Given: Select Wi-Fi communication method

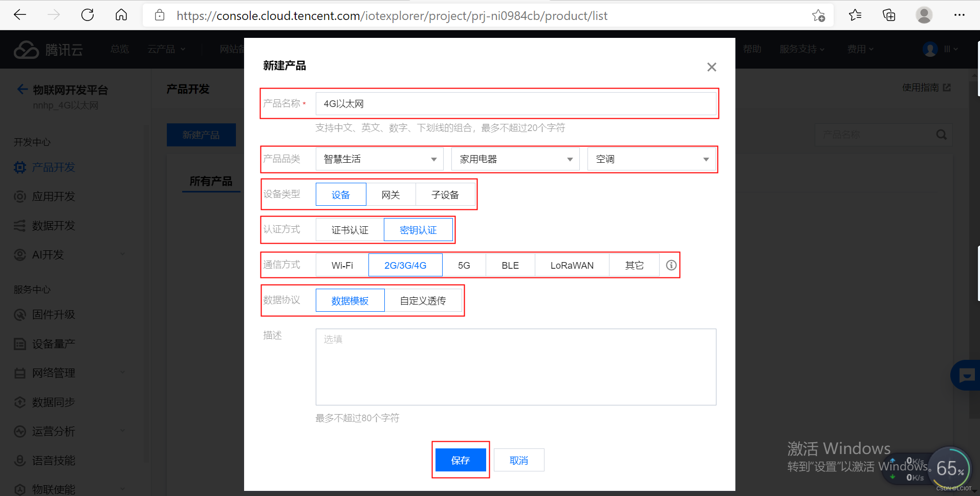Looking at the screenshot, I should coord(342,265).
